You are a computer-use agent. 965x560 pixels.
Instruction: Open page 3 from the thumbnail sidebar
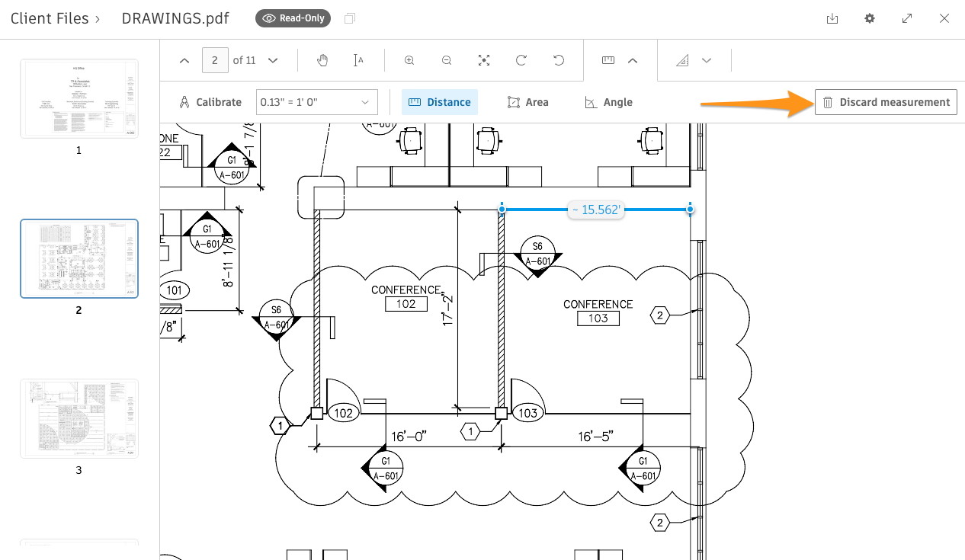[x=79, y=418]
